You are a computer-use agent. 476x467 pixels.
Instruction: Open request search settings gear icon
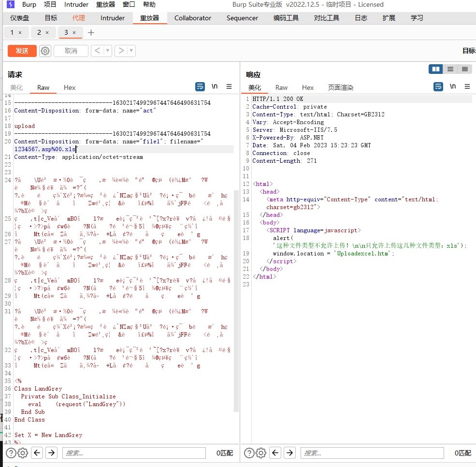23,453
